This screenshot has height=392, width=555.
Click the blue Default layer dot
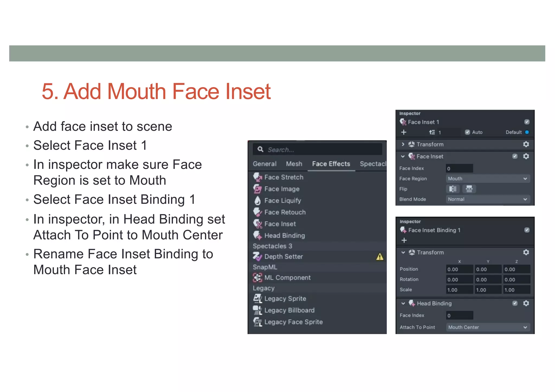tap(527, 132)
